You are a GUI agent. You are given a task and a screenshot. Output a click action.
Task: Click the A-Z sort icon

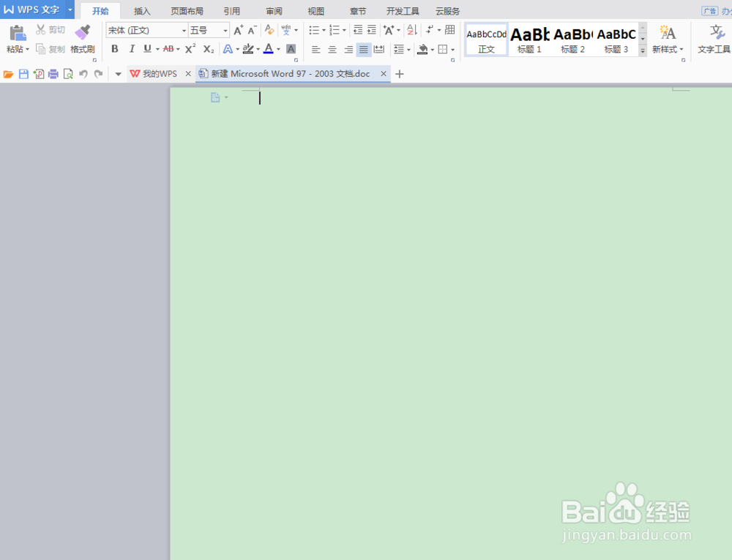tap(411, 30)
